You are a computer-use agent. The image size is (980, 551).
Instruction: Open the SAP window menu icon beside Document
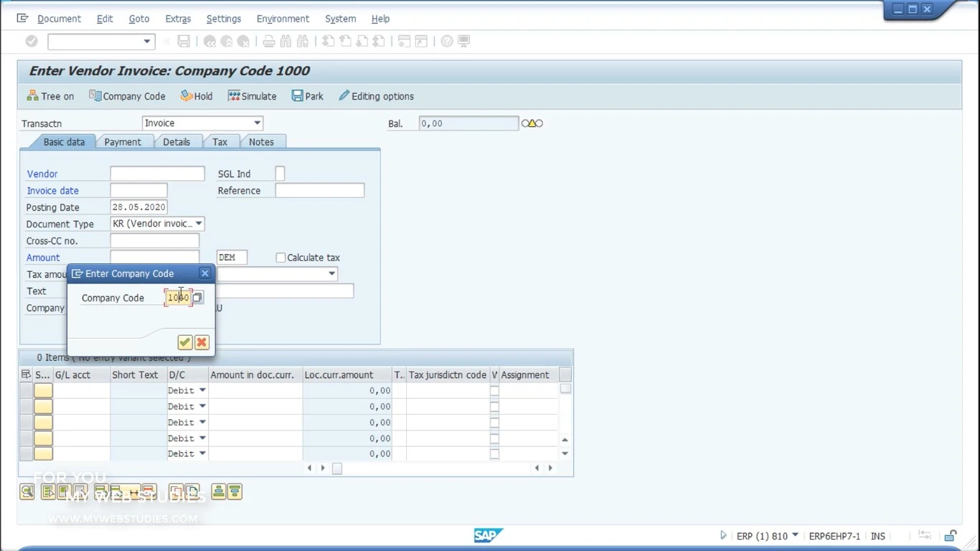22,19
